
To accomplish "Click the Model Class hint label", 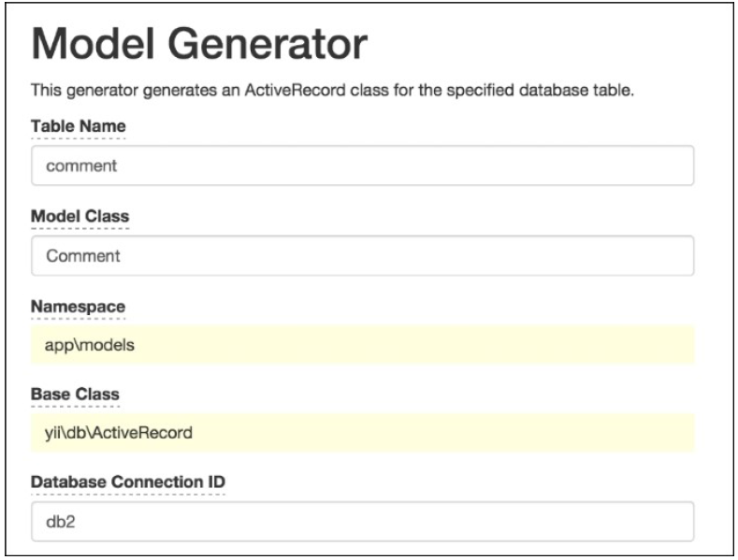I will 80,216.
